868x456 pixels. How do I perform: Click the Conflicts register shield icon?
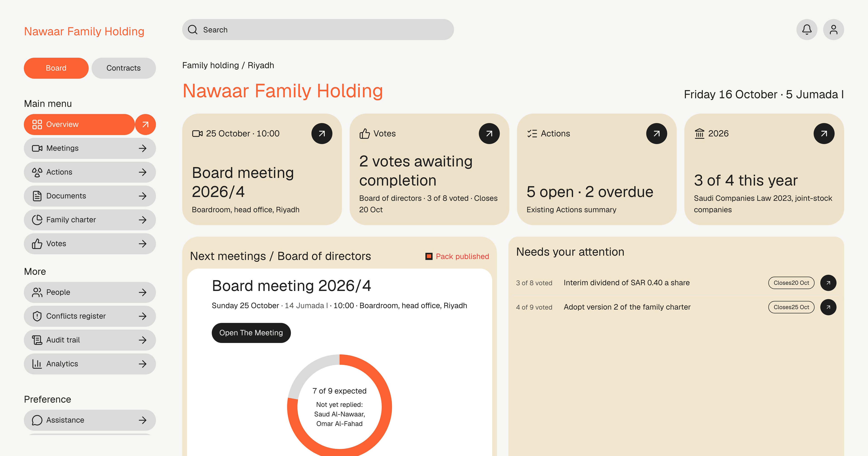click(x=37, y=316)
